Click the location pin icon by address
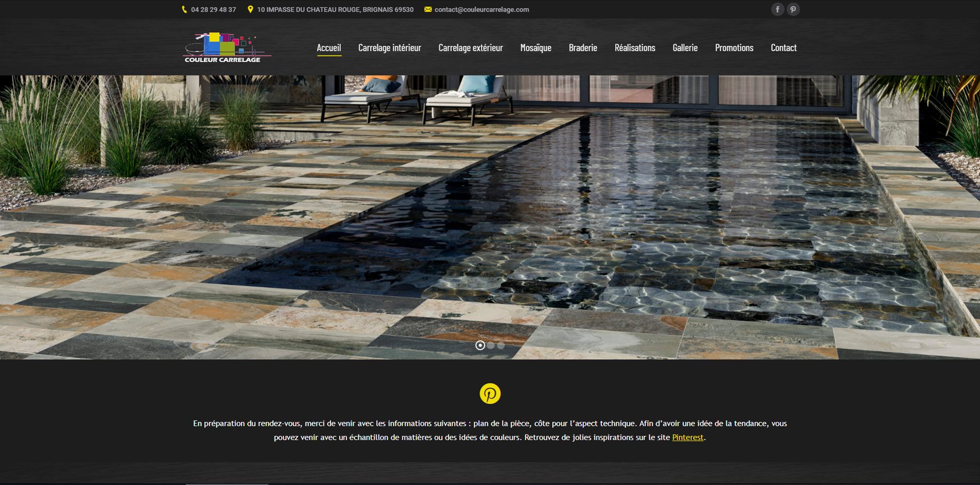 pos(250,10)
